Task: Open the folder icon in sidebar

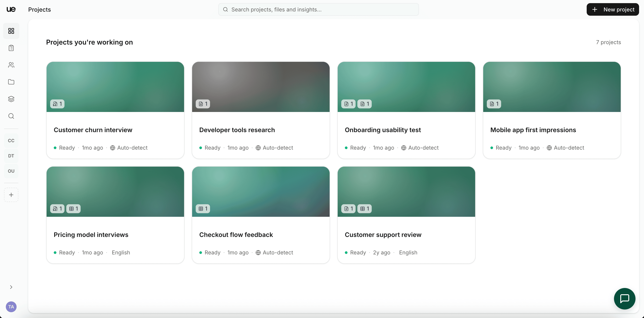Action: tap(11, 82)
